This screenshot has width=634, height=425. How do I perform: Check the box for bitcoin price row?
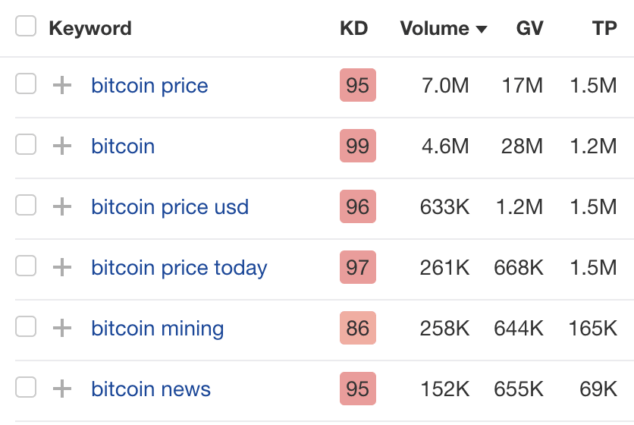click(x=26, y=85)
